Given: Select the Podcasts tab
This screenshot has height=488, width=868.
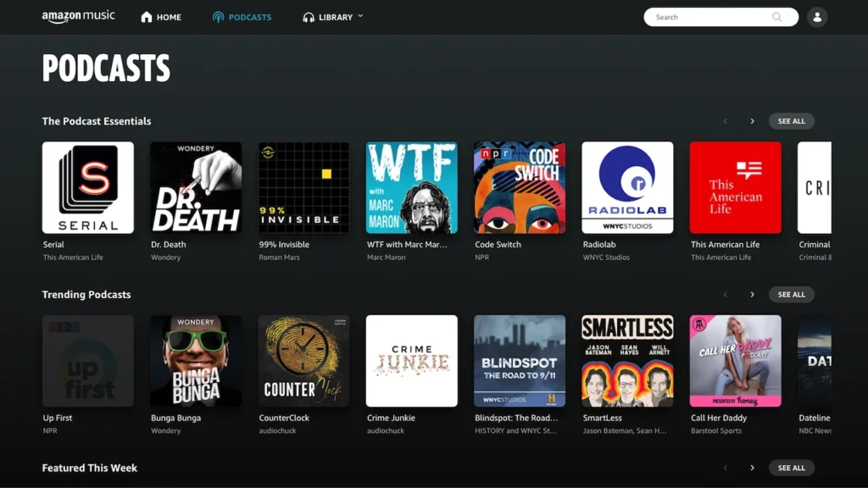Looking at the screenshot, I should [x=242, y=17].
